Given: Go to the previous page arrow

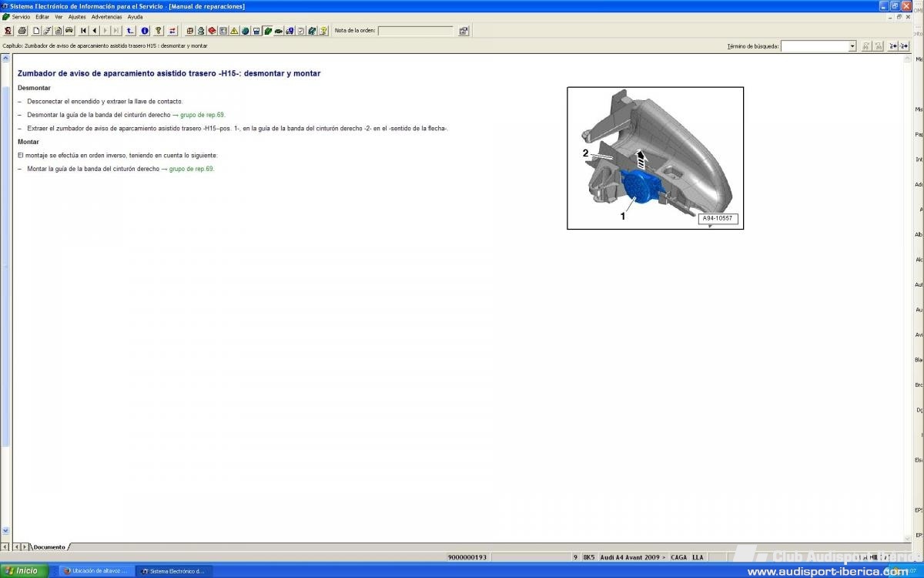Looking at the screenshot, I should 95,31.
